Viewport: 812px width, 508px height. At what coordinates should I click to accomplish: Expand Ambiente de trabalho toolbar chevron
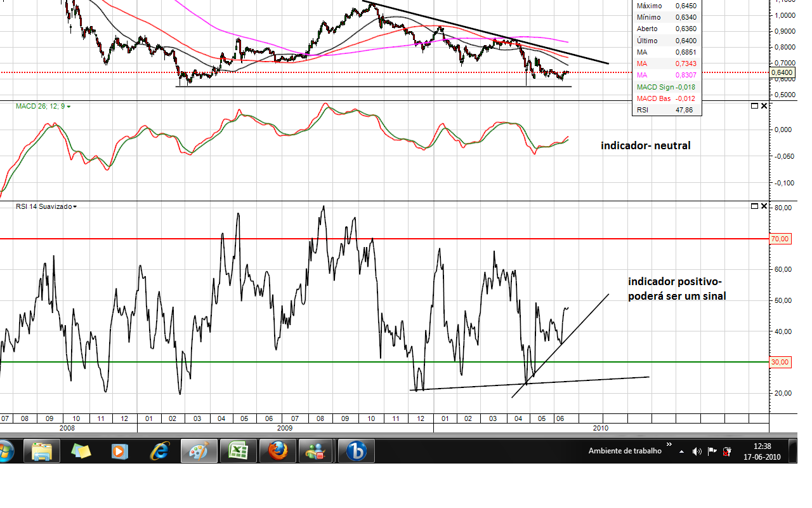(669, 444)
